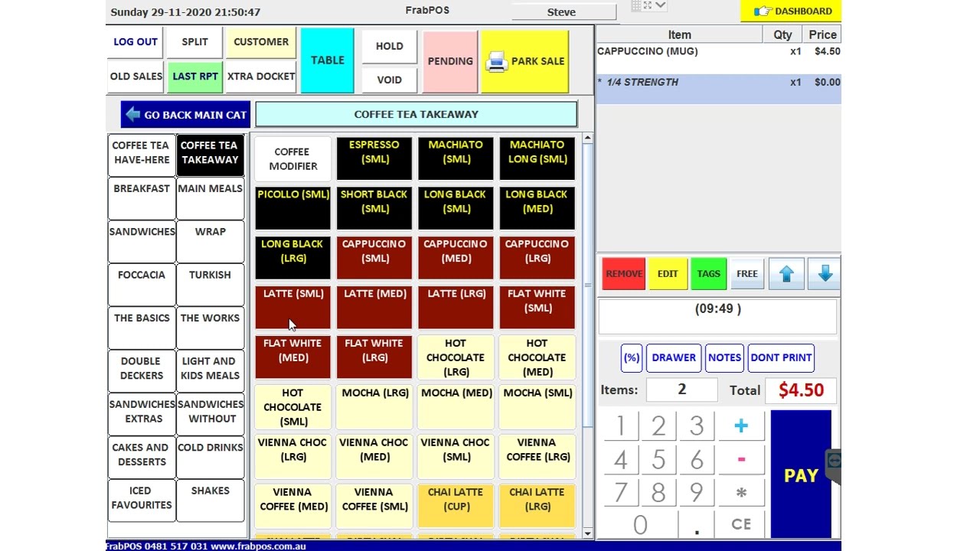Click the SPLIT button
Viewport: 980px width, 551px height.
pyautogui.click(x=194, y=42)
